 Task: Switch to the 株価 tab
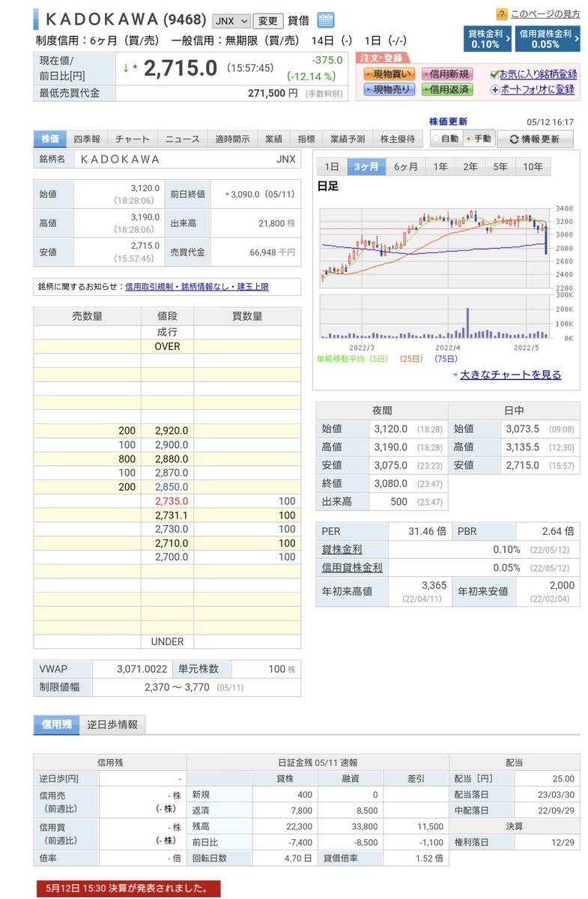[x=50, y=139]
